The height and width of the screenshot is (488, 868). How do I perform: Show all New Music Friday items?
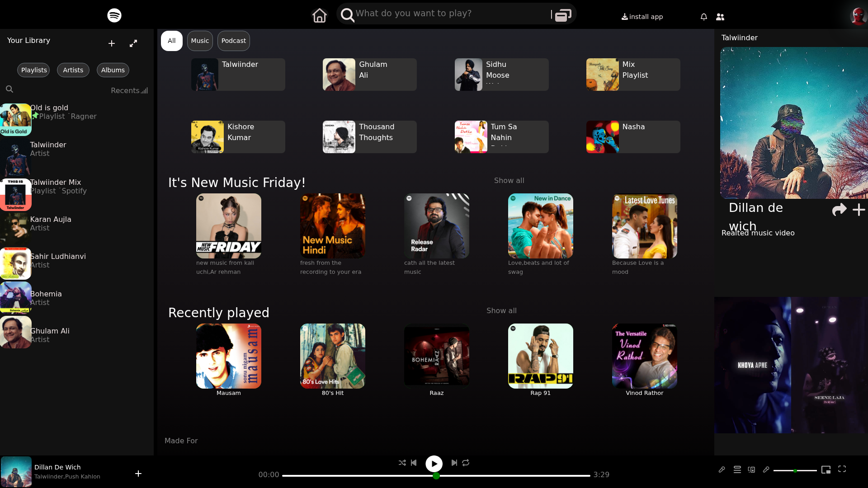pos(509,180)
